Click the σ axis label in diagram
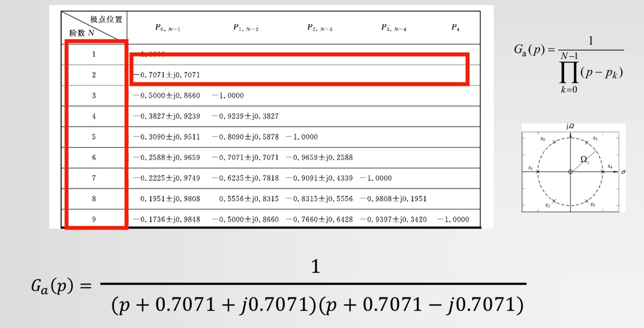This screenshot has height=328, width=644. (623, 172)
